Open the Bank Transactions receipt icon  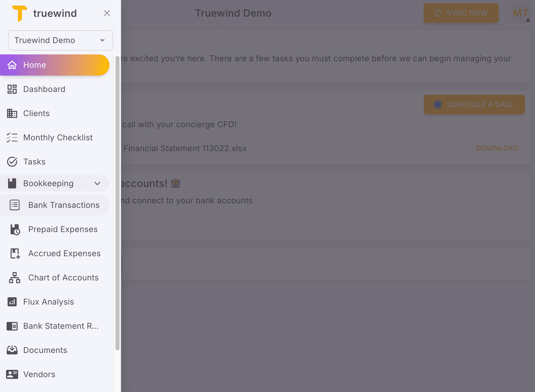pyautogui.click(x=14, y=205)
